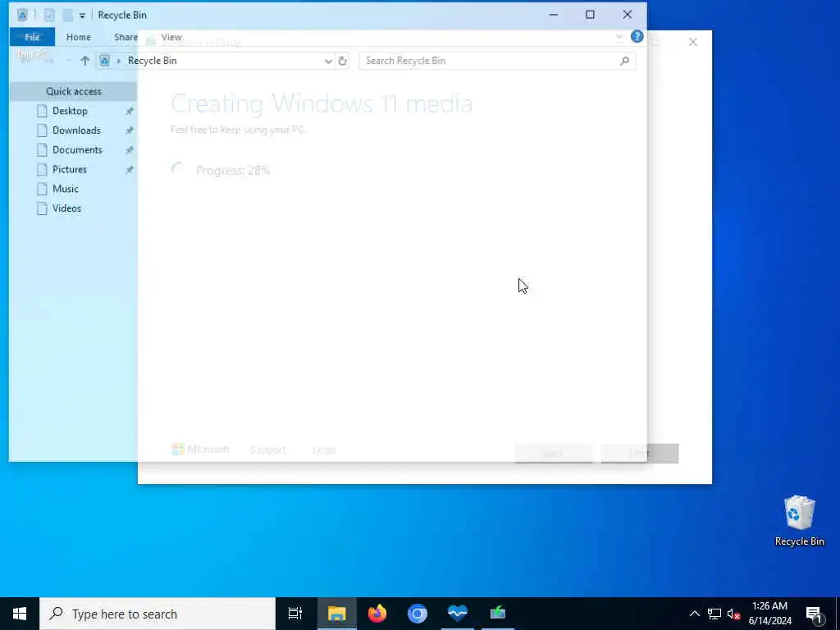The image size is (840, 630).
Task: Click File Explorer on the taskbar
Action: click(x=336, y=614)
